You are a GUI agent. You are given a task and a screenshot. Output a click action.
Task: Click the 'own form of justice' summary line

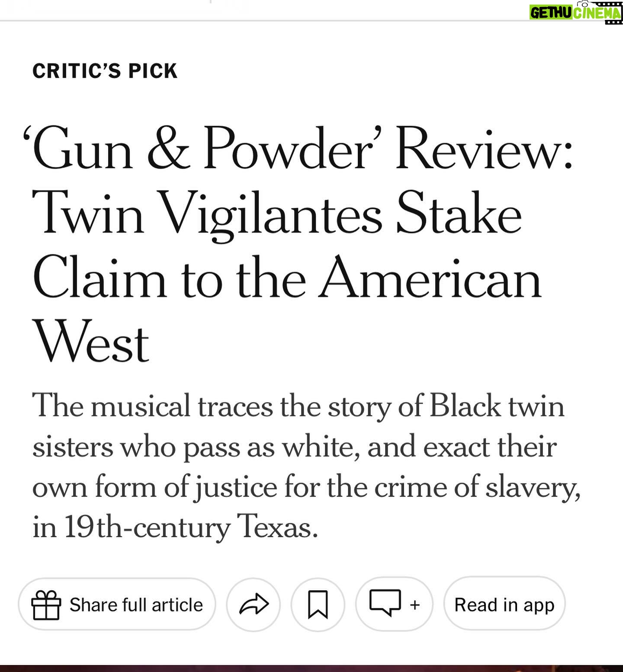[307, 487]
